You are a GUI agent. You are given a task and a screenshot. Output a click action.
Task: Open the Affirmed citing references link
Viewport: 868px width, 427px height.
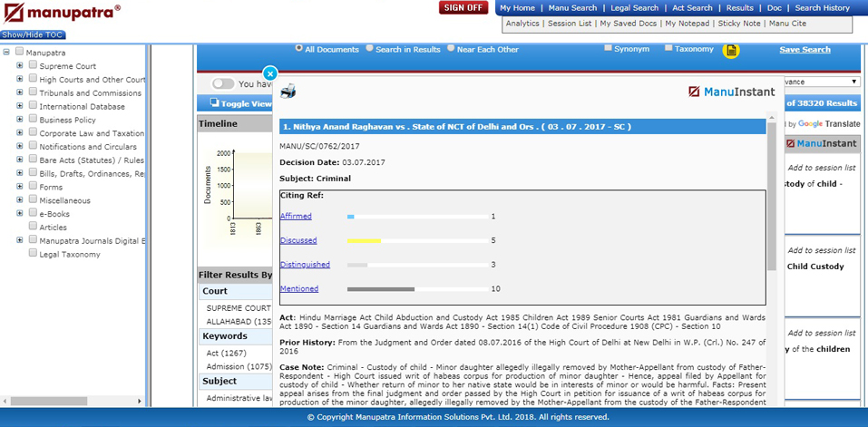pos(296,217)
